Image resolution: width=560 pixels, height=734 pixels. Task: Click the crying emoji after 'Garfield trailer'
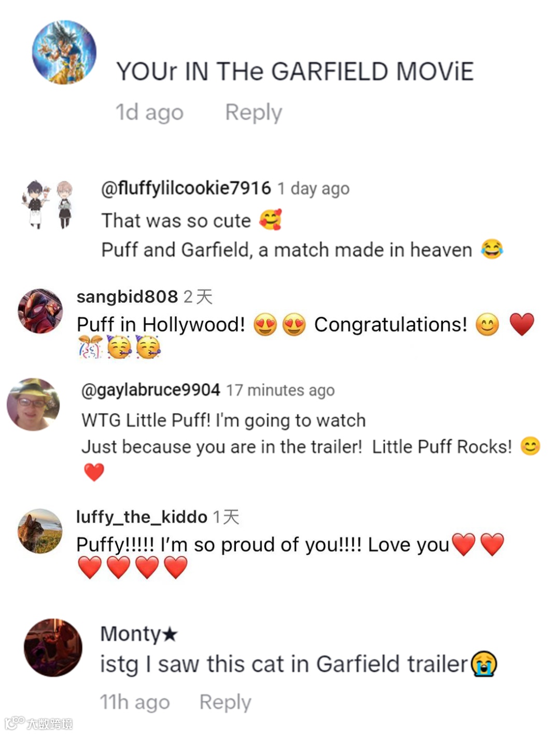(x=484, y=664)
